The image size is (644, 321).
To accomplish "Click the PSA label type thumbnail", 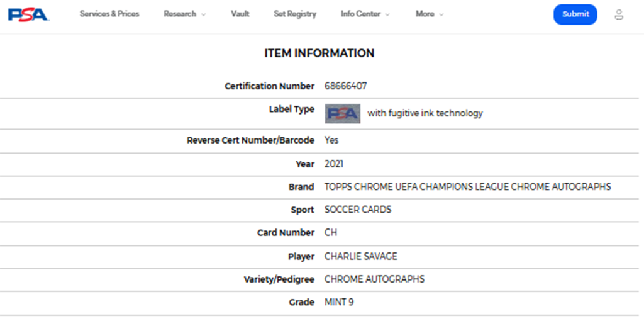I will [x=342, y=113].
